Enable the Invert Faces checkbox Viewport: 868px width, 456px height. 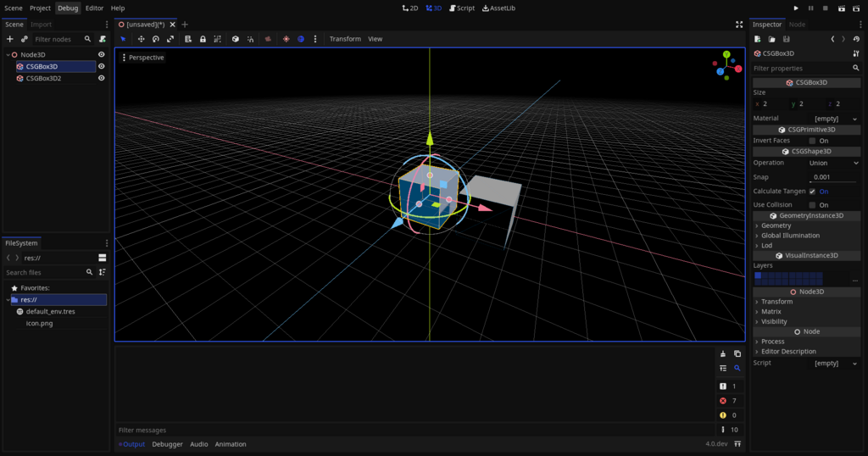[x=812, y=141]
